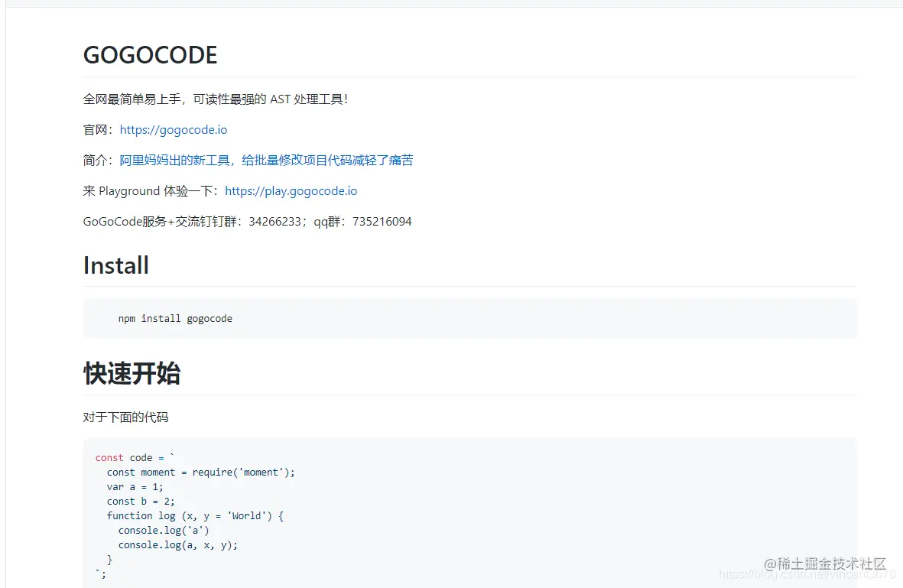
Task: Click the Install section heading
Action: point(115,265)
